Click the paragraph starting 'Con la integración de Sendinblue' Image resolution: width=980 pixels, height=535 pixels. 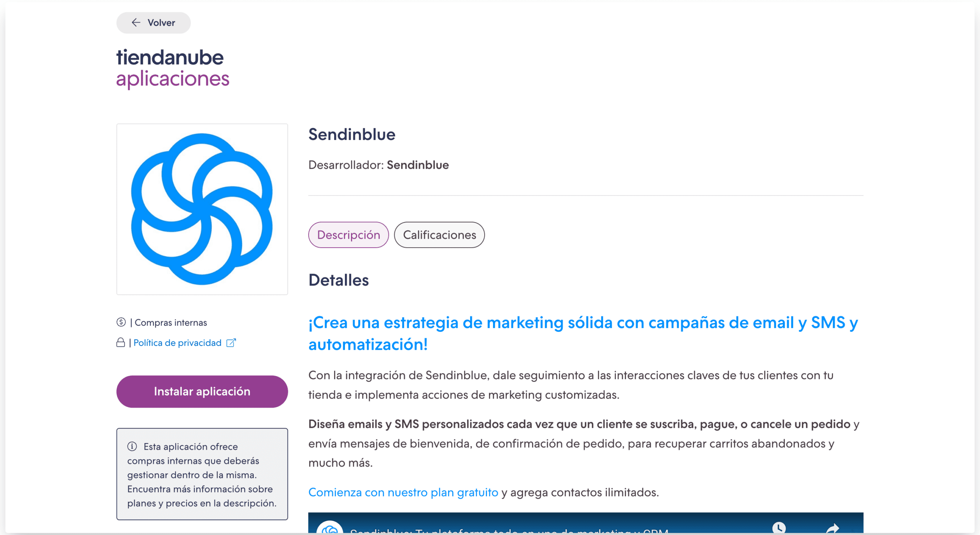[x=571, y=385]
